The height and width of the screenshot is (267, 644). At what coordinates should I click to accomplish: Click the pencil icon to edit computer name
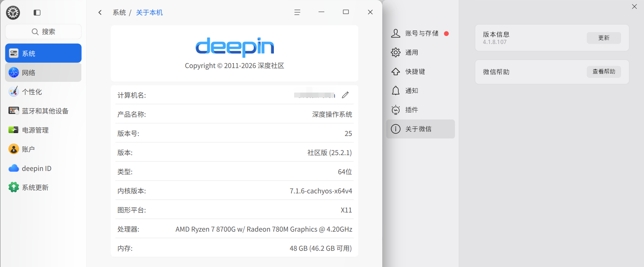click(345, 95)
